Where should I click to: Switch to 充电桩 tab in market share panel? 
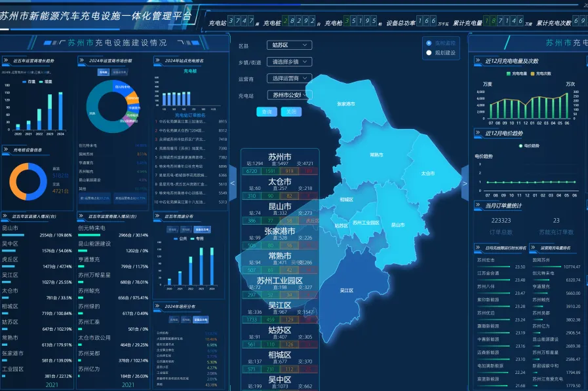(103, 73)
